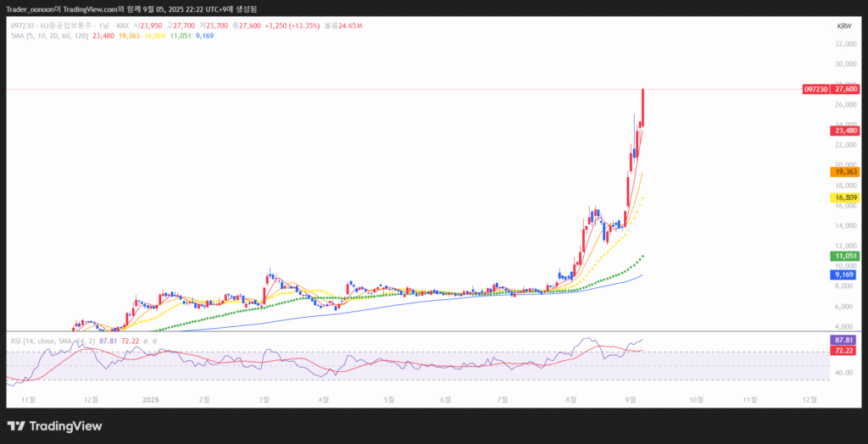
Task: Click the blue 9,169 SMA price label
Action: click(846, 275)
